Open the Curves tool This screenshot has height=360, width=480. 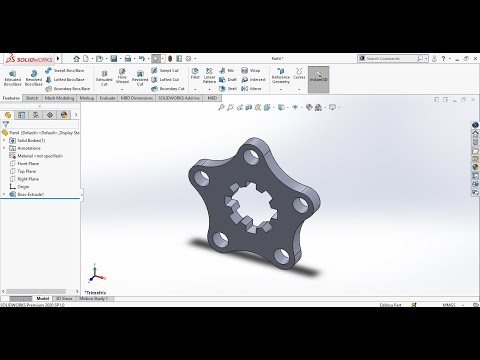[x=299, y=74]
